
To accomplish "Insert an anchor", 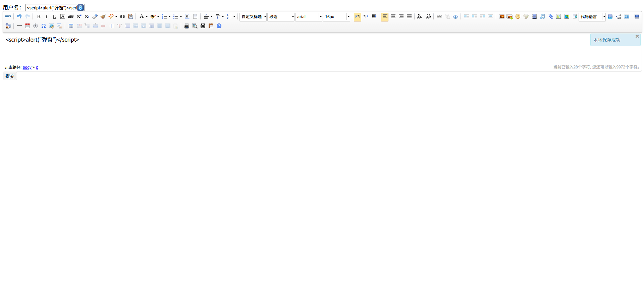I will point(455,16).
